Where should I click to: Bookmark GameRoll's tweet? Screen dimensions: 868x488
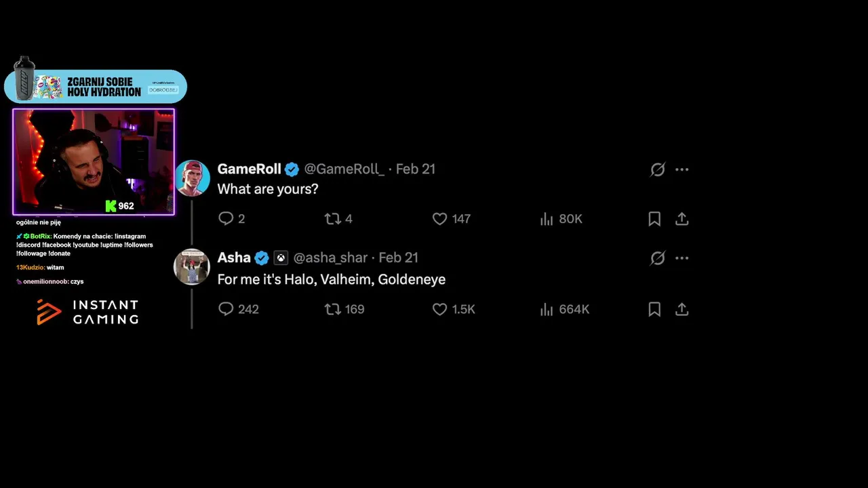point(654,218)
